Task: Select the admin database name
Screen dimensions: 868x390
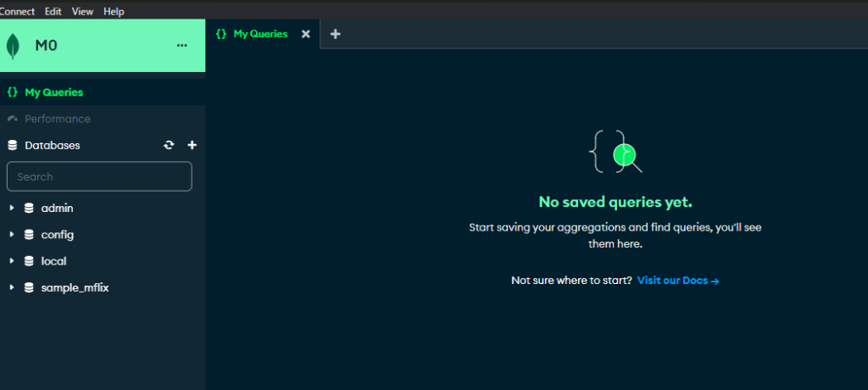Action: (57, 209)
